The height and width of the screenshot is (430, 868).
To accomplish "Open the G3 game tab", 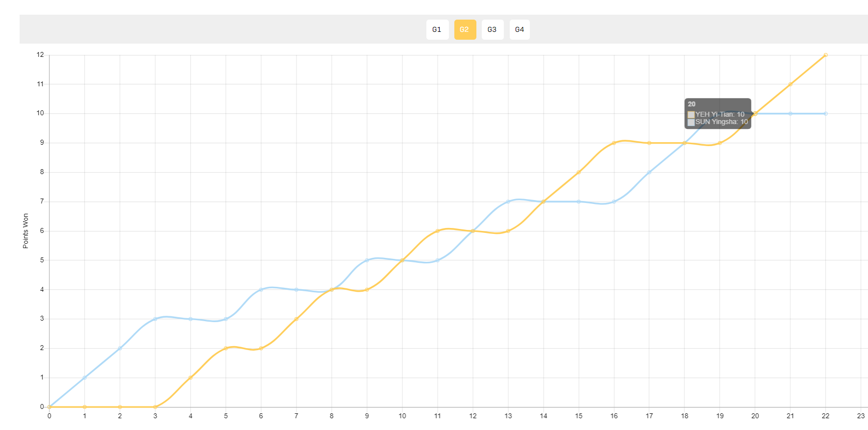I will [493, 29].
